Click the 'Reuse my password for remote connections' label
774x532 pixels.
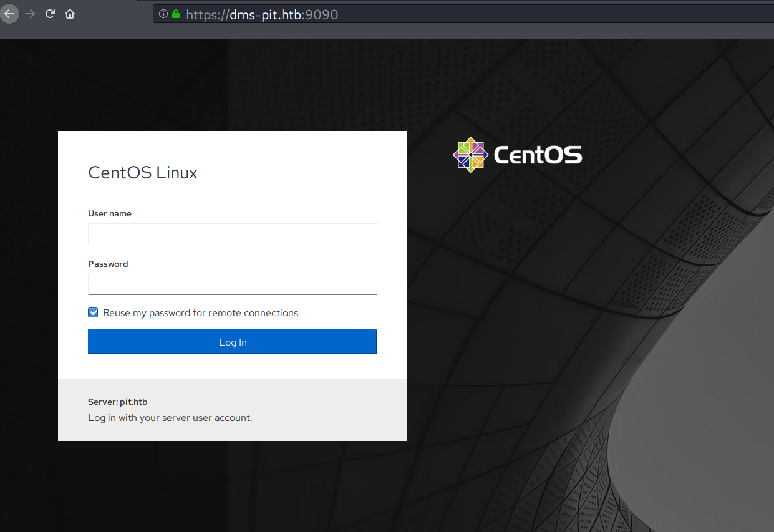pos(200,313)
